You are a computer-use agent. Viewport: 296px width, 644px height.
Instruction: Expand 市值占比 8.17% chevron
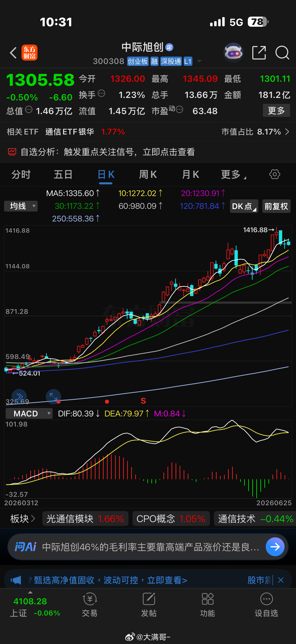point(287,132)
